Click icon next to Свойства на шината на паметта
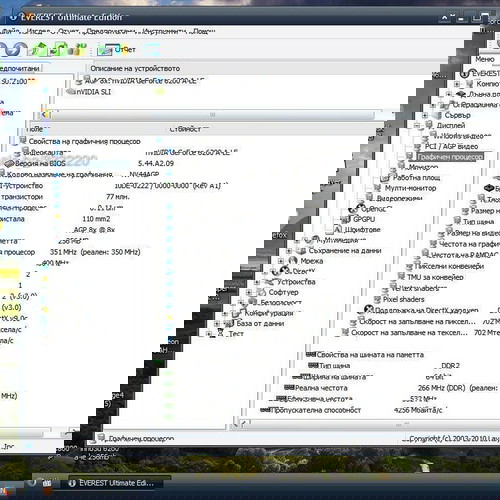 pyautogui.click(x=311, y=354)
